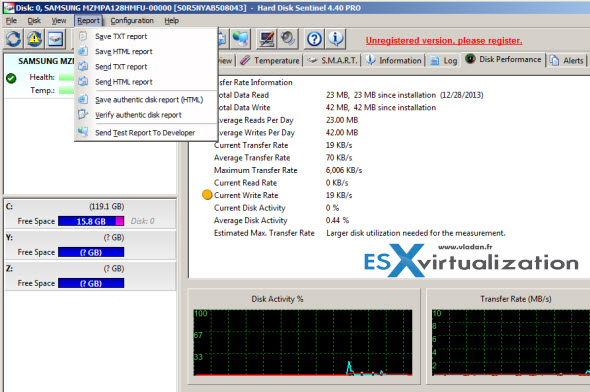Click the Transfer Rate (MB/s) graph
The width and height of the screenshot is (590, 392).
pyautogui.click(x=511, y=343)
